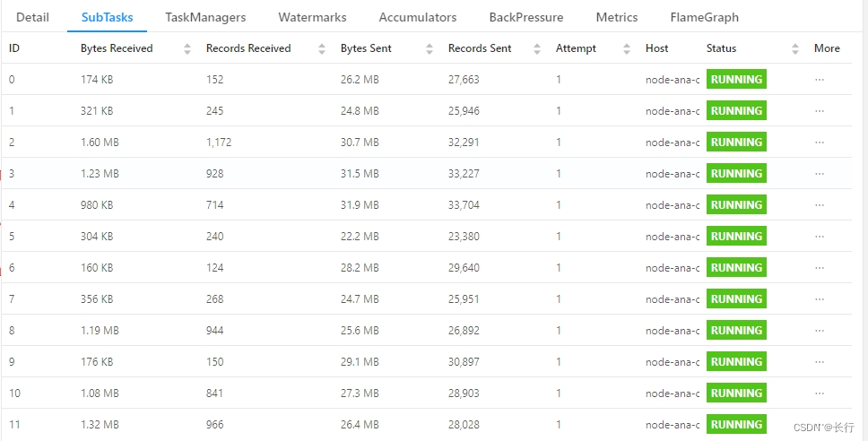Open the BackPressure tab
The height and width of the screenshot is (441, 868).
[x=526, y=17]
